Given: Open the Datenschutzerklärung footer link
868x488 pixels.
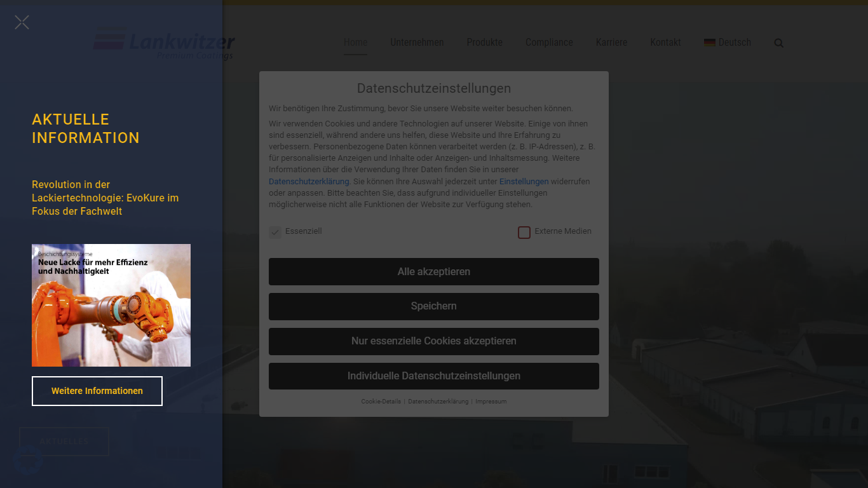Looking at the screenshot, I should [438, 402].
